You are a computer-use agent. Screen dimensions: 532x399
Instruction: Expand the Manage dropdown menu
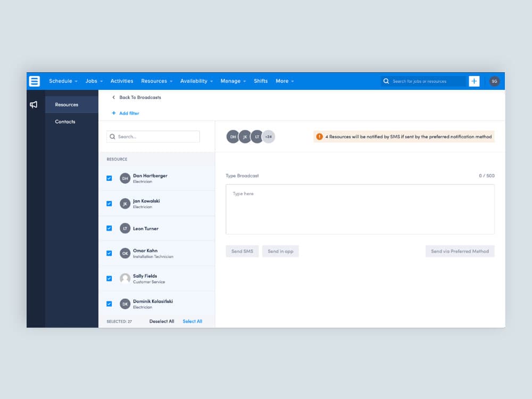tap(233, 81)
